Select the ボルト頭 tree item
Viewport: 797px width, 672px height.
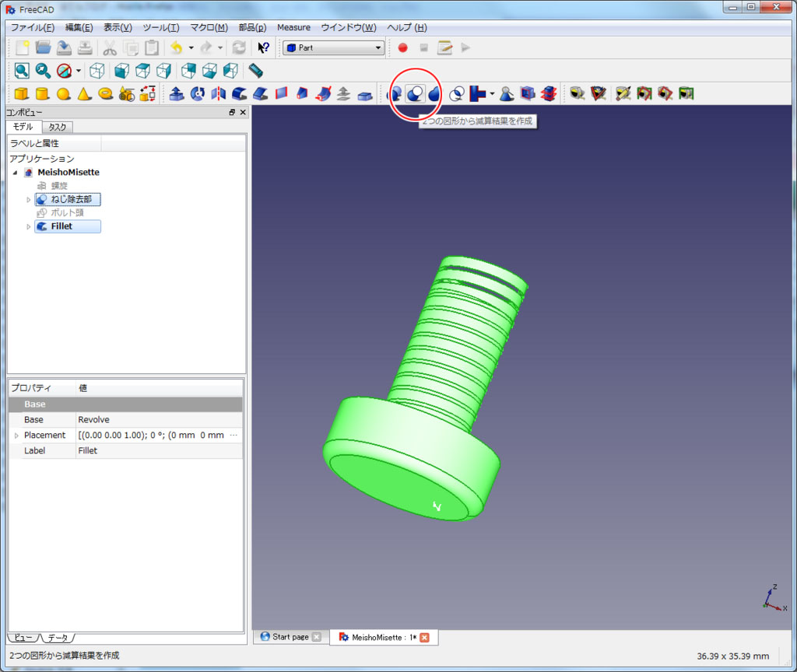pyautogui.click(x=67, y=213)
